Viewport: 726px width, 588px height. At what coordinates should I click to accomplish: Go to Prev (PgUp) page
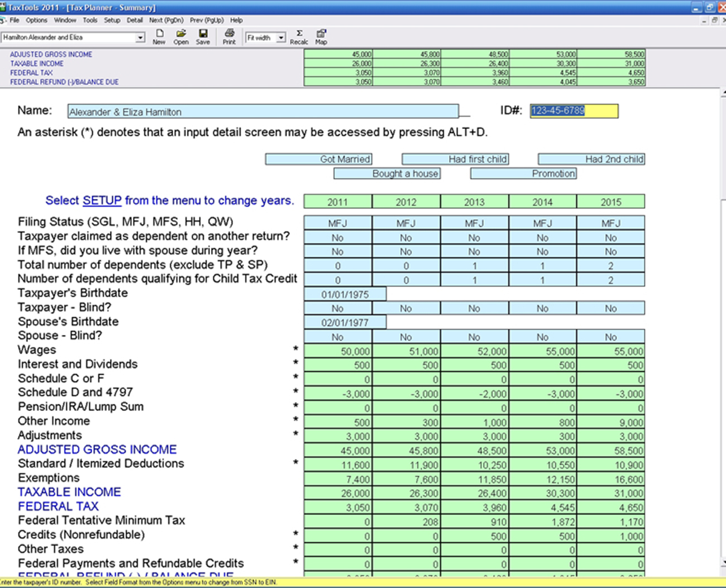(x=207, y=20)
